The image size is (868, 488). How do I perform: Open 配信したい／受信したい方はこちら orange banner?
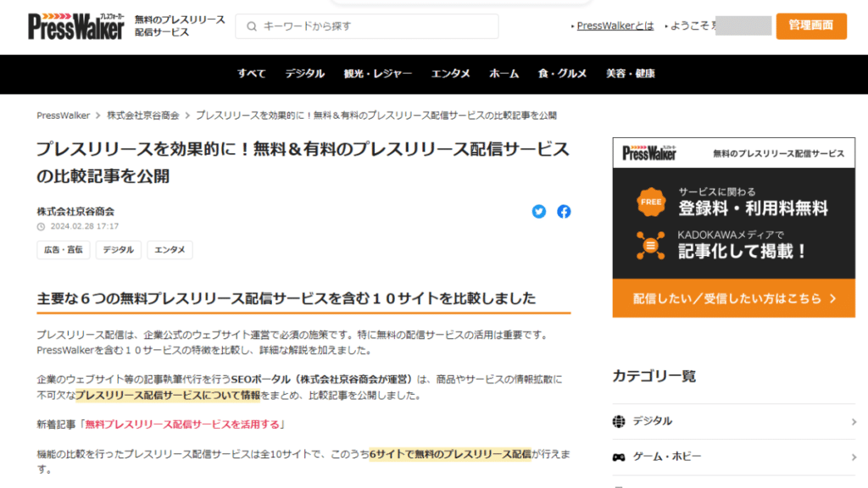[734, 298]
